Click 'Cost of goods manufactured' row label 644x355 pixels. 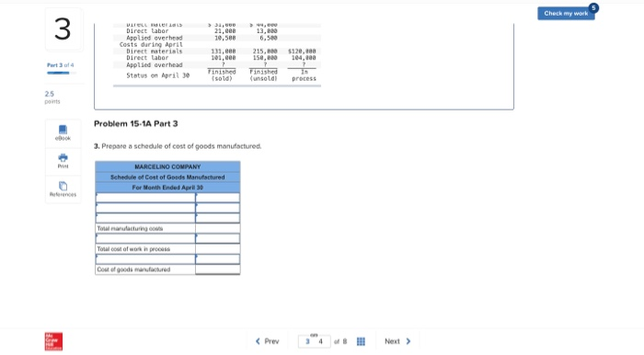click(133, 269)
